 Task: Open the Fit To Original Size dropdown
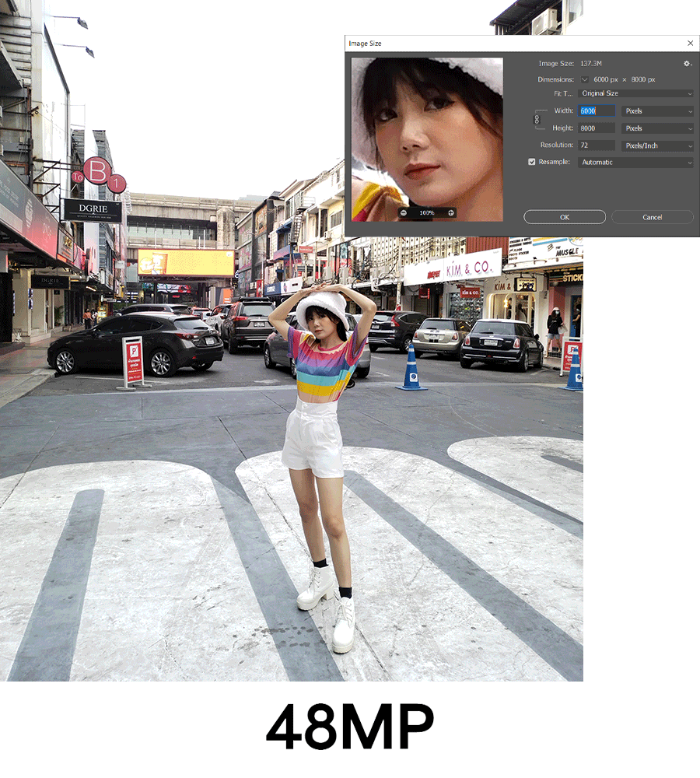[635, 93]
